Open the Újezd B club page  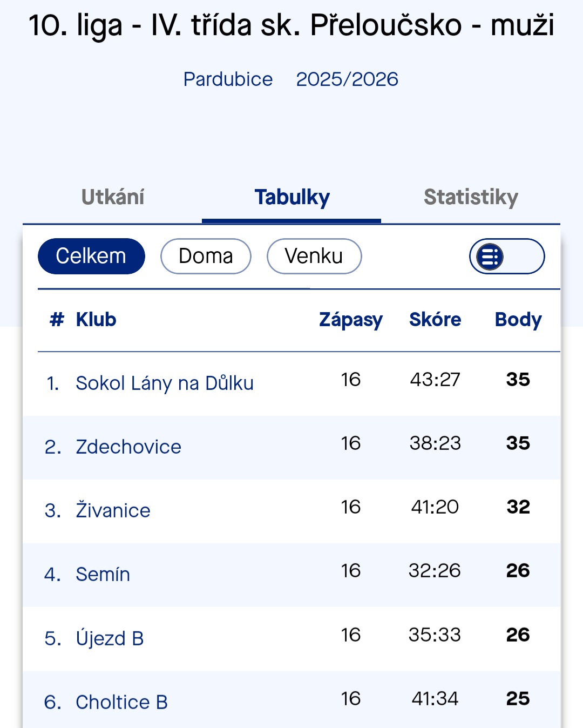[110, 638]
